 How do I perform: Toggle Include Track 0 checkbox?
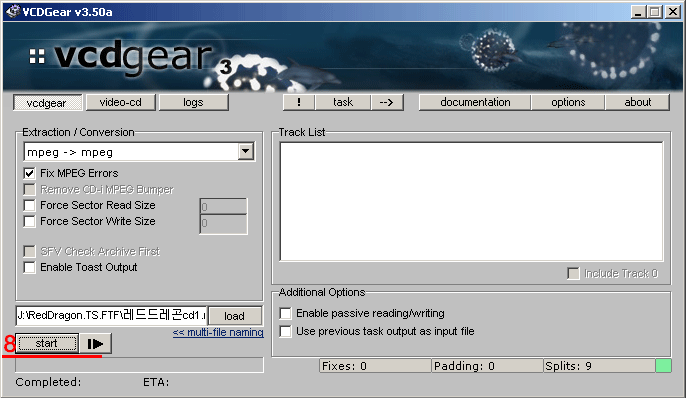pos(573,274)
